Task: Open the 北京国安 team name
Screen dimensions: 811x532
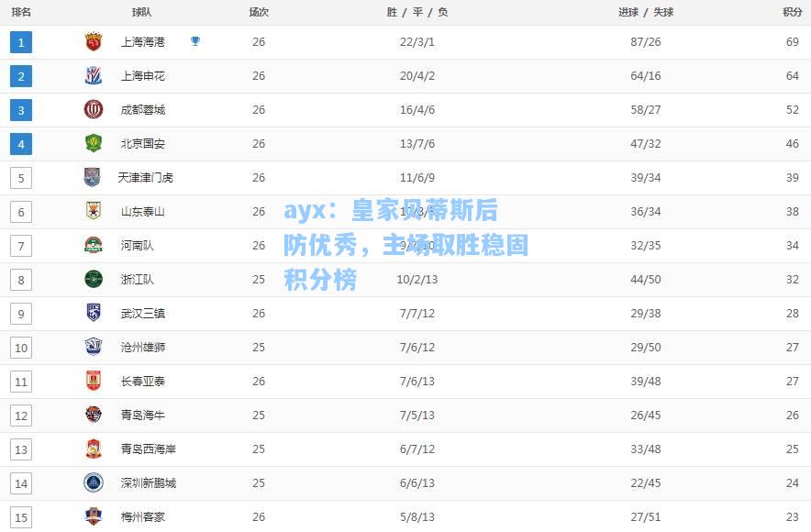Action: pyautogui.click(x=143, y=144)
